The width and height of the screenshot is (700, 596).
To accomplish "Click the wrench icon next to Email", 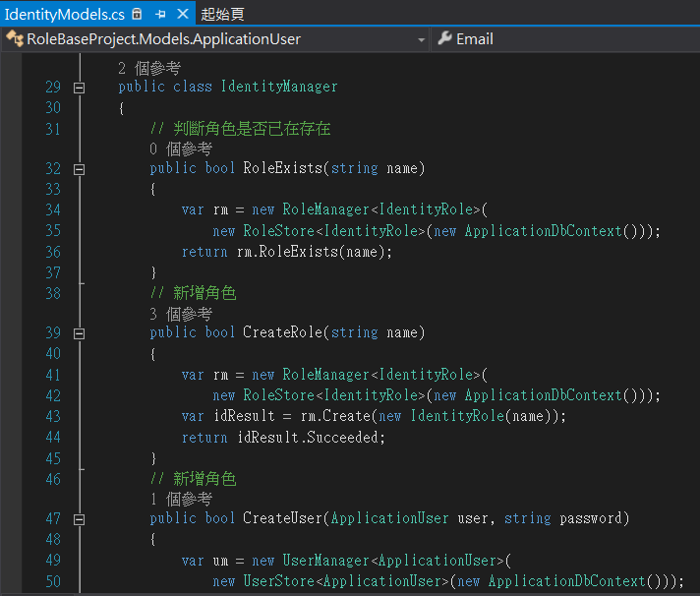I will pos(444,38).
